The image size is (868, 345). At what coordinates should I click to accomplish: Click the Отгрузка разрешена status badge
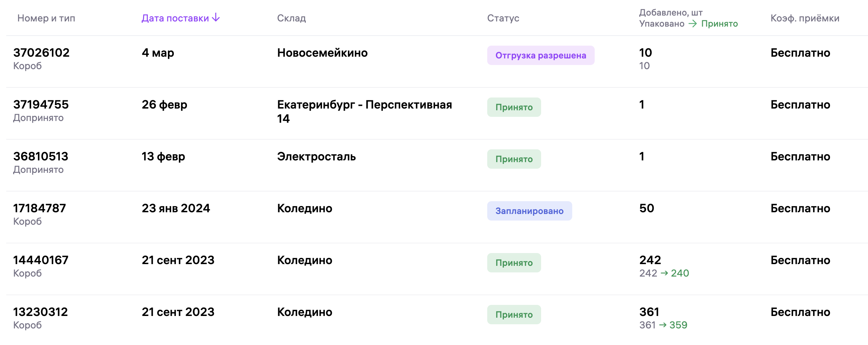click(540, 55)
